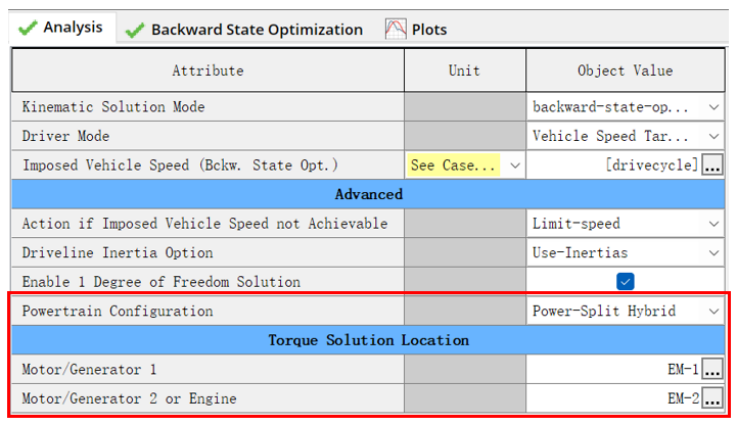Click the Imposed Vehicle Speed drivecycle field
Viewport: 738px width, 427px height.
tap(612, 165)
